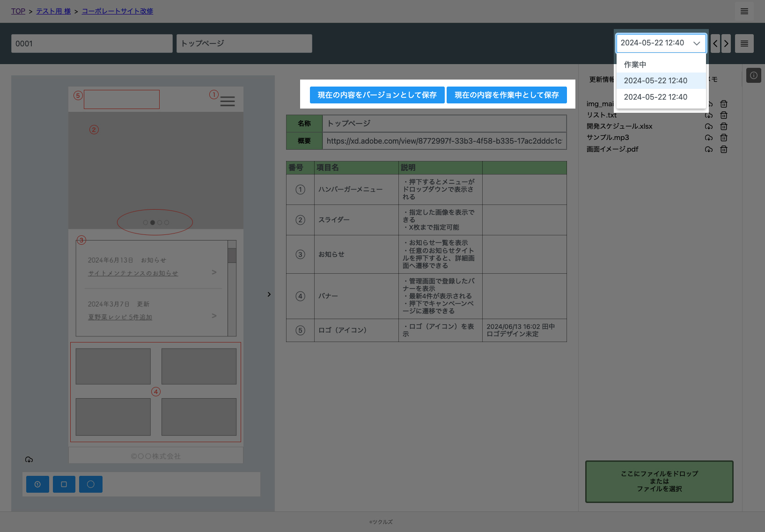Open the テスト用 様 breadcrumb link

tap(54, 11)
